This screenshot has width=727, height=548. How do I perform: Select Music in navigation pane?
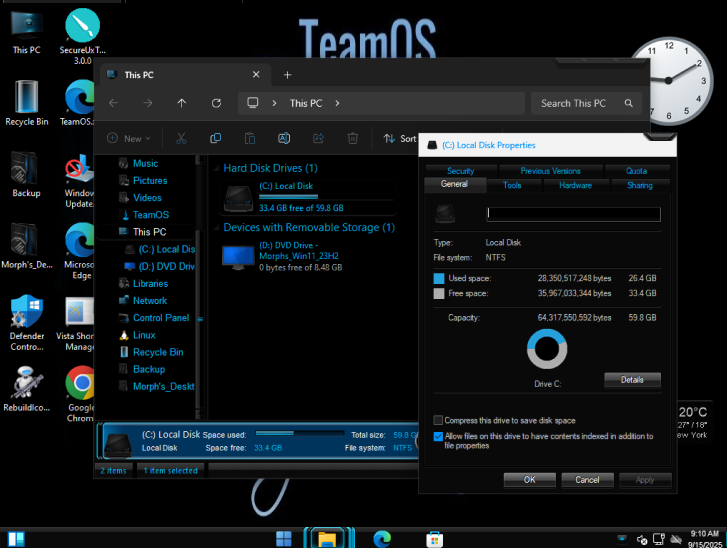click(x=145, y=164)
